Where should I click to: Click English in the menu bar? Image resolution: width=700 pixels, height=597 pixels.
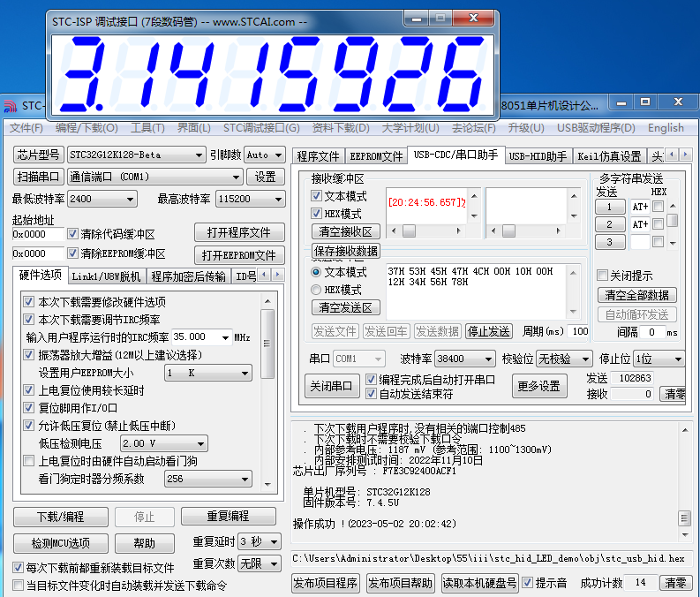click(666, 128)
